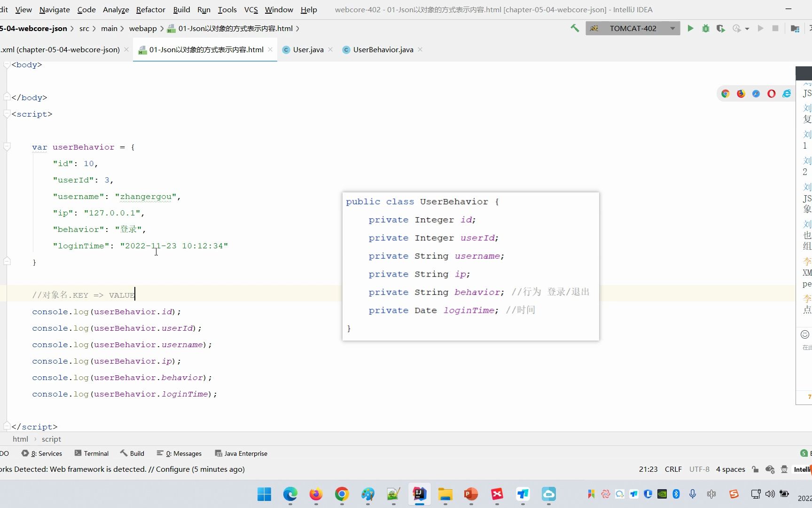Open the Analyze menu

click(116, 9)
